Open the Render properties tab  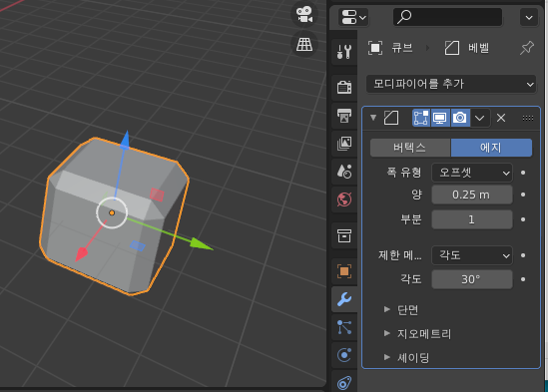(x=344, y=87)
